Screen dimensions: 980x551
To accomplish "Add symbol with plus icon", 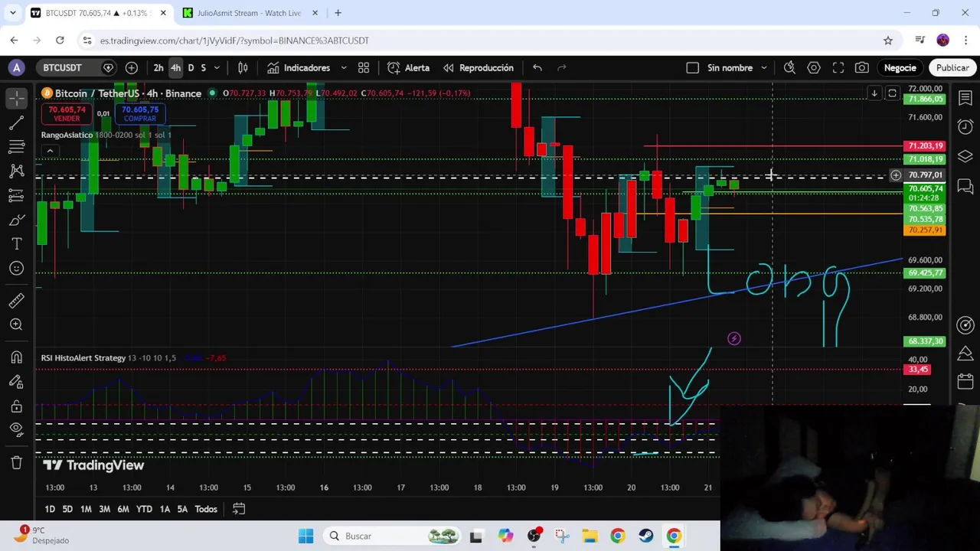I will coord(132,68).
